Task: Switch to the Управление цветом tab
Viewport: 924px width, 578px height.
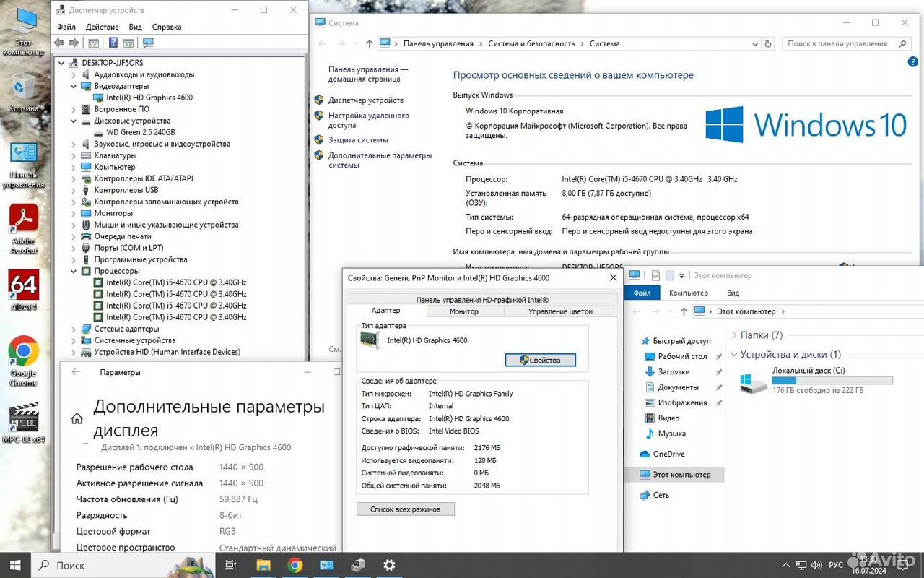Action: (x=560, y=311)
